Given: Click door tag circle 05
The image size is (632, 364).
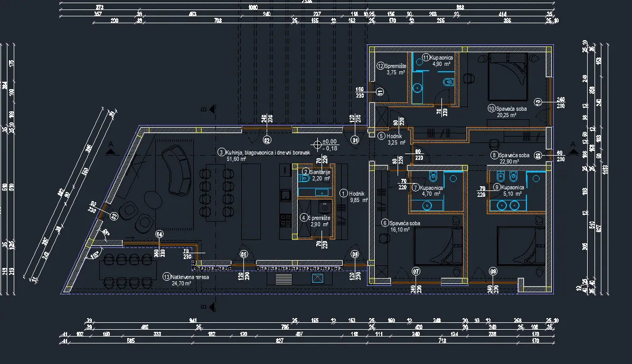Looking at the screenshot, I should point(244,254).
